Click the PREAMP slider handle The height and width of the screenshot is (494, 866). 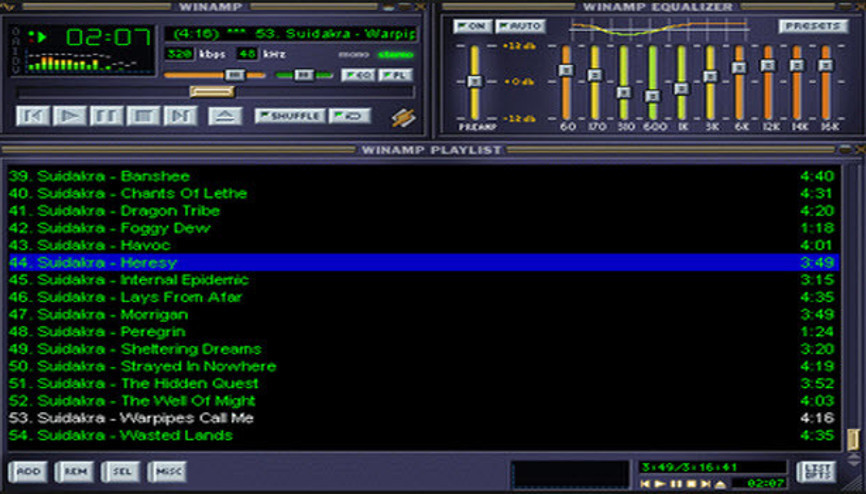[x=475, y=81]
